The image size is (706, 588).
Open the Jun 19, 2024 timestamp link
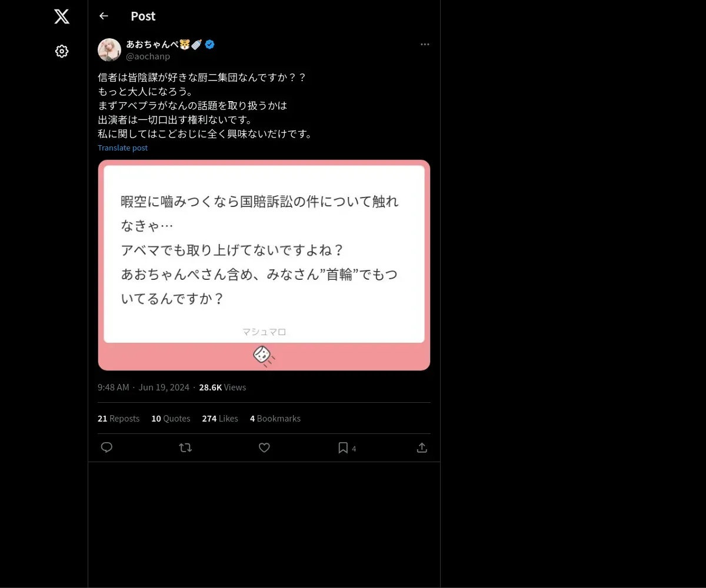[x=164, y=387]
